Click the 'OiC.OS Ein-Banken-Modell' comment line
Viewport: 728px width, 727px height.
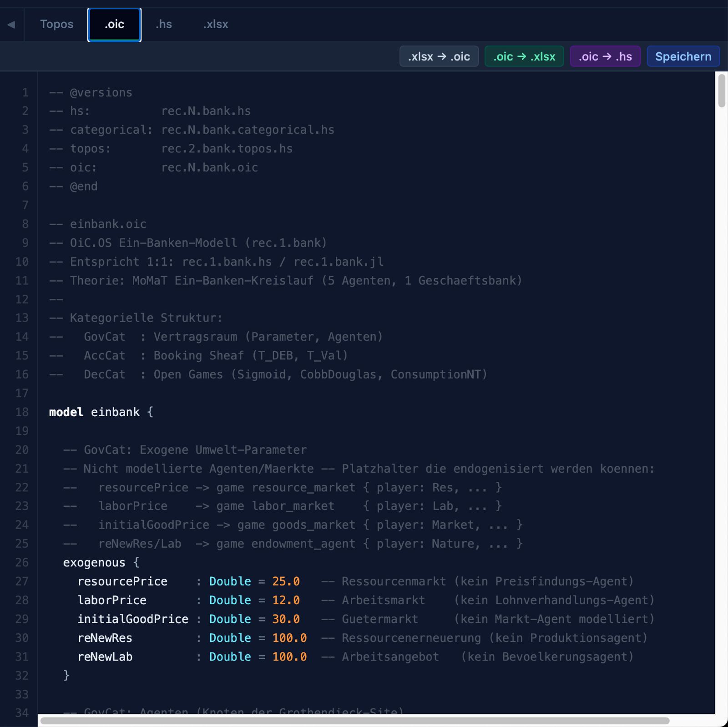click(188, 243)
